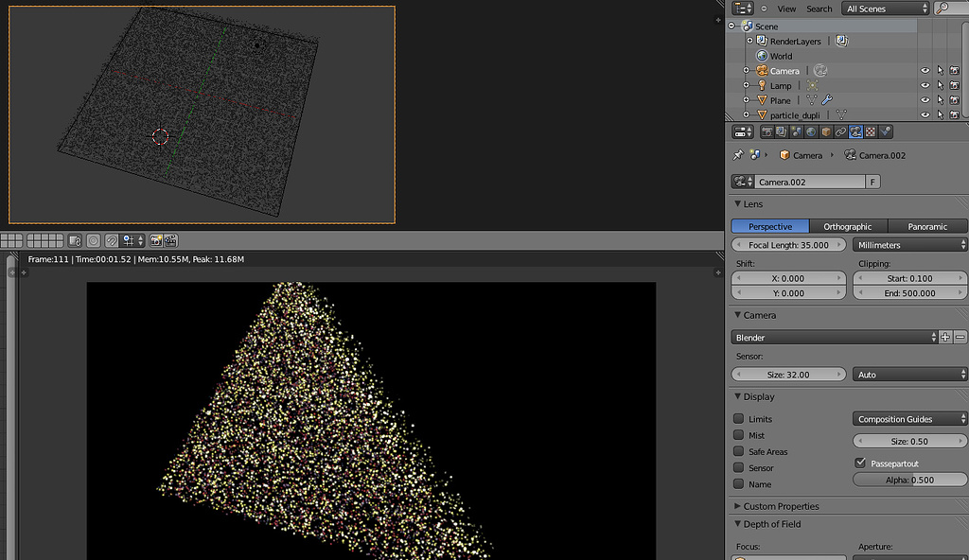
Task: Toggle renderability camera icon for Plane row
Action: click(x=955, y=100)
